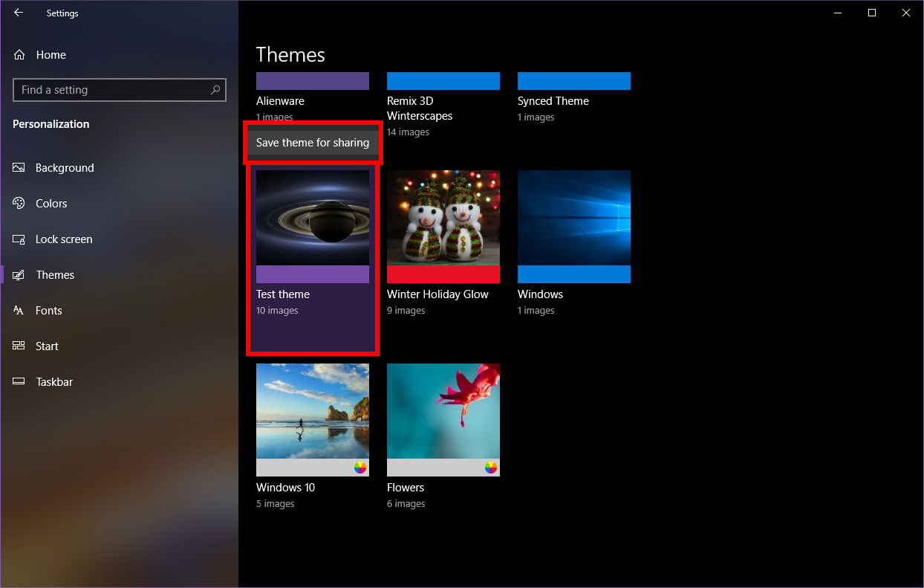Viewport: 924px width, 588px height.
Task: Click the Remix 3D Winterscapes label
Action: [420, 109]
